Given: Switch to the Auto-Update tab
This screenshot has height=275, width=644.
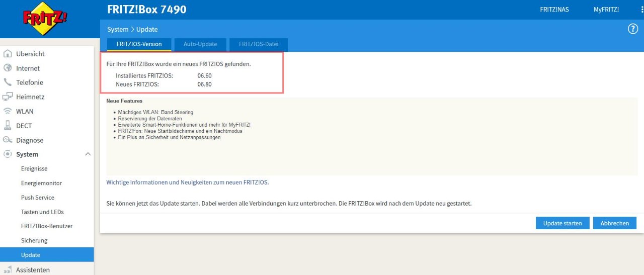Looking at the screenshot, I should (x=200, y=44).
